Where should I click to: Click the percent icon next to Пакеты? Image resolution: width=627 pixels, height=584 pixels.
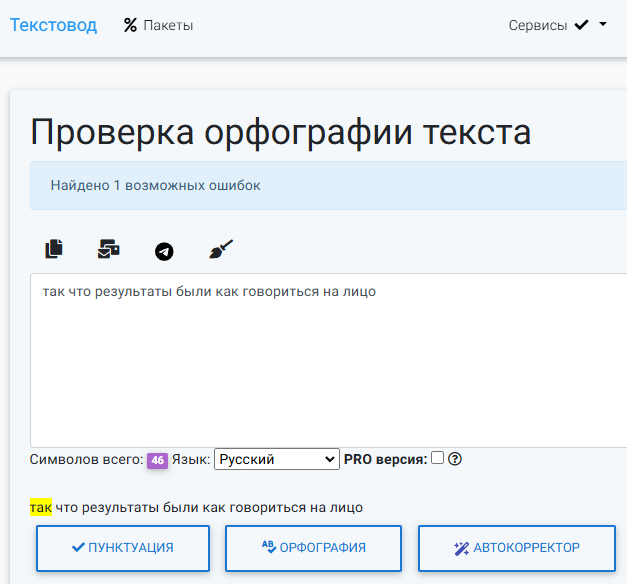click(x=130, y=25)
